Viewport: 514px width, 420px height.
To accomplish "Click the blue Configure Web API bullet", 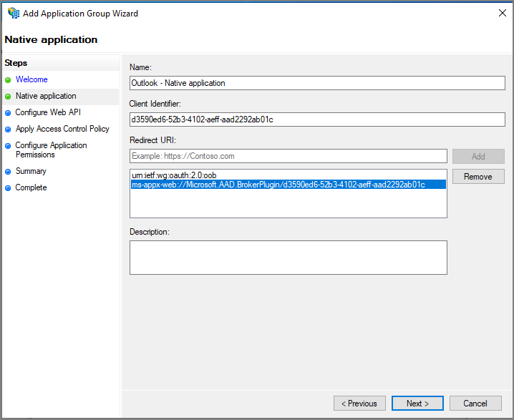I will [8, 113].
